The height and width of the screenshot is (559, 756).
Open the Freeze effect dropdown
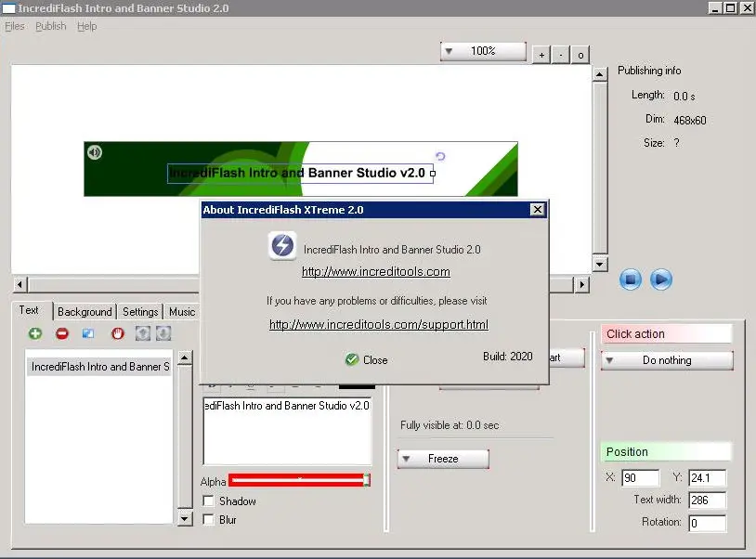[x=443, y=459]
